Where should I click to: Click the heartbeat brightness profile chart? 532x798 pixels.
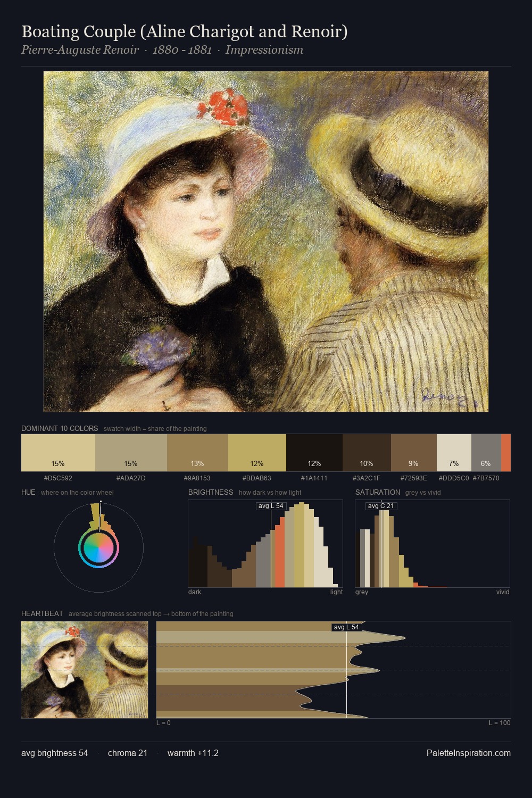tap(334, 670)
